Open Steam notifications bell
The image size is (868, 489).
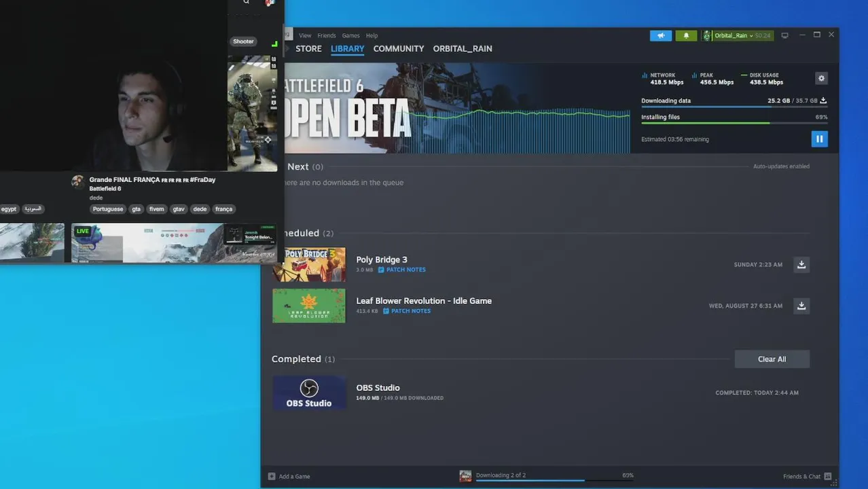tap(686, 35)
